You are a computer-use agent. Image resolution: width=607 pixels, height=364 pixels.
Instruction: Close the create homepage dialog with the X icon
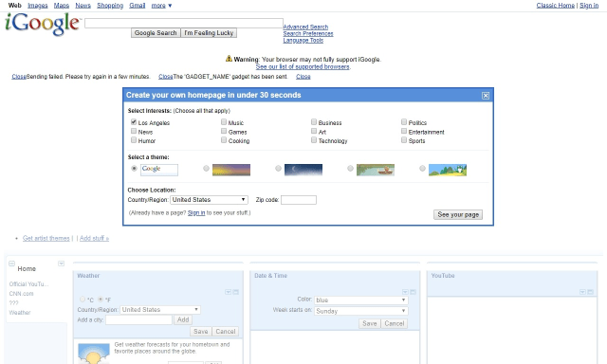point(486,96)
